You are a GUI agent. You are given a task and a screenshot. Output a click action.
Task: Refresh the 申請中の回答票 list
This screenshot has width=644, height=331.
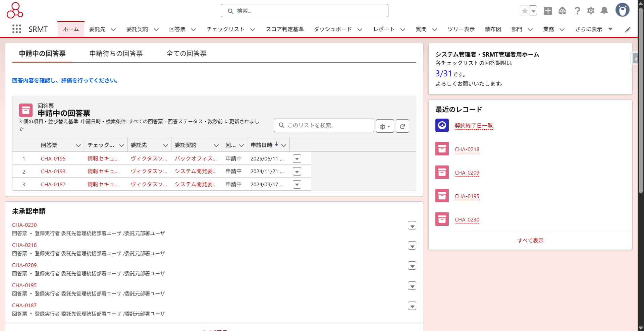click(x=402, y=126)
